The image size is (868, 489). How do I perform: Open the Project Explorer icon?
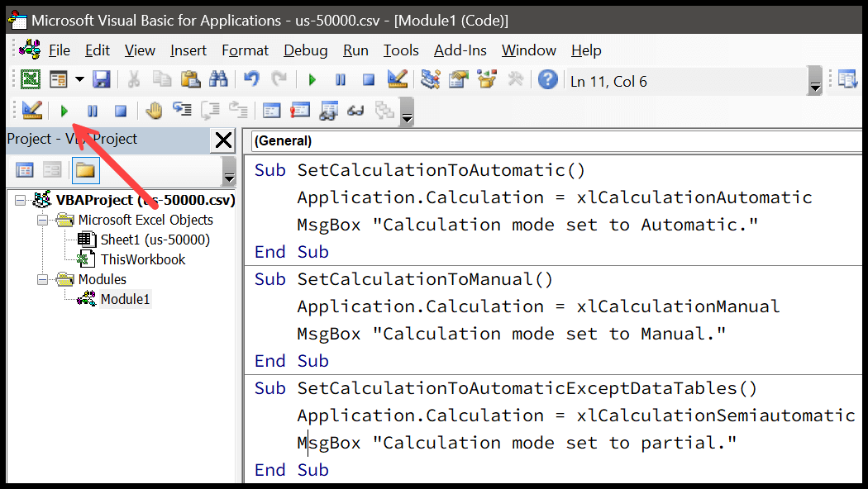pos(430,79)
